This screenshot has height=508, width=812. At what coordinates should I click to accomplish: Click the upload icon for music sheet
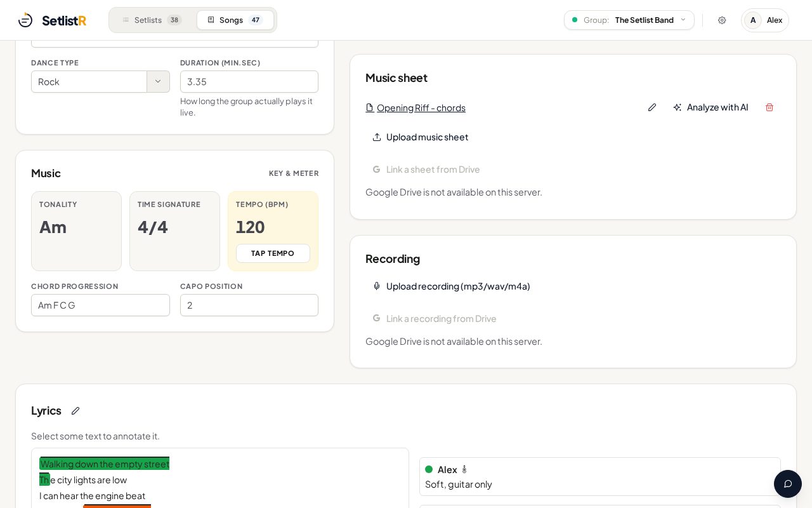pos(377,137)
